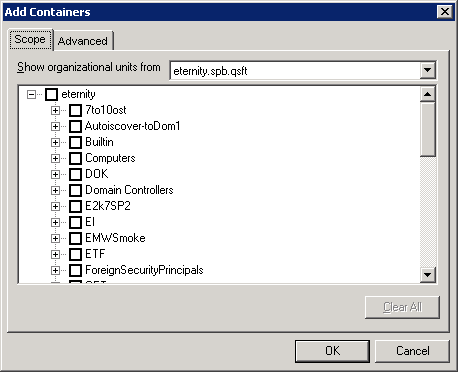The width and height of the screenshot is (458, 372).
Task: Check the EMWSmoke checkbox
Action: tap(75, 238)
